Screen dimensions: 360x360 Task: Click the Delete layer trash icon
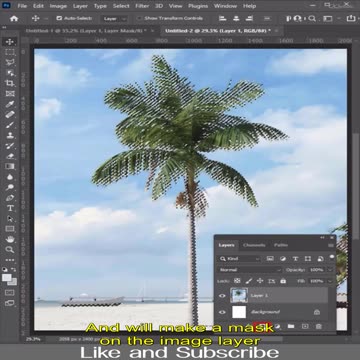click(x=319, y=326)
